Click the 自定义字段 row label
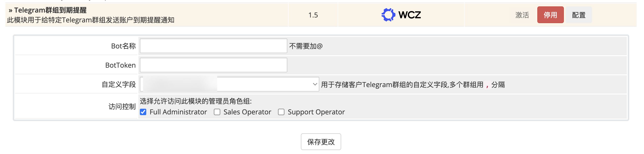Viewport: 644px width, 154px height. 118,85
